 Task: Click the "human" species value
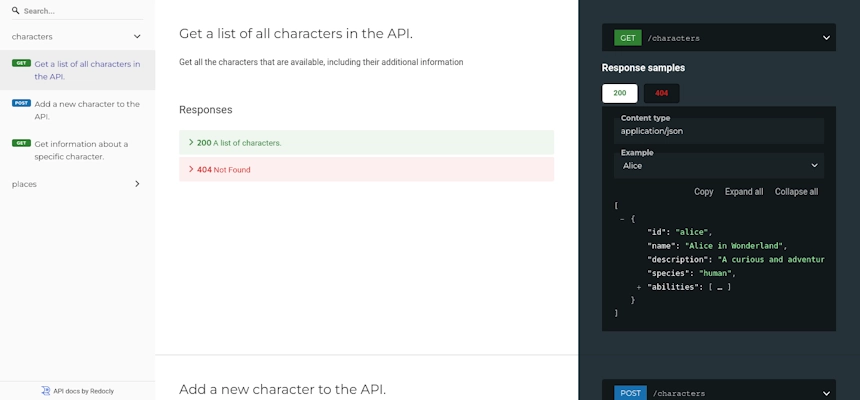(x=715, y=273)
